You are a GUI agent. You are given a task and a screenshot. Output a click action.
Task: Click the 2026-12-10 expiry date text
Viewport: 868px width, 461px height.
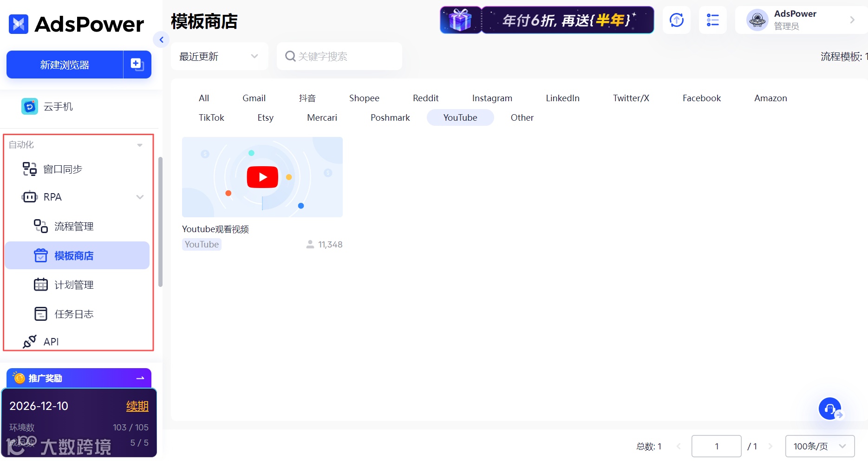[x=39, y=406]
